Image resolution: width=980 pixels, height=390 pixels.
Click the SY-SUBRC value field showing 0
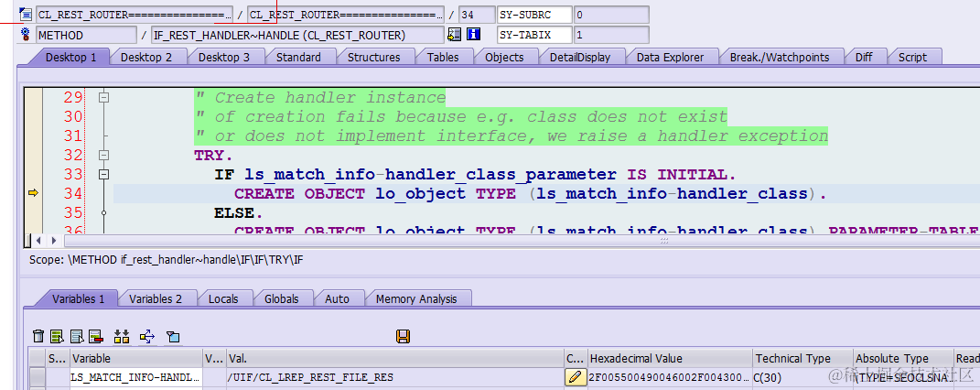(x=611, y=15)
